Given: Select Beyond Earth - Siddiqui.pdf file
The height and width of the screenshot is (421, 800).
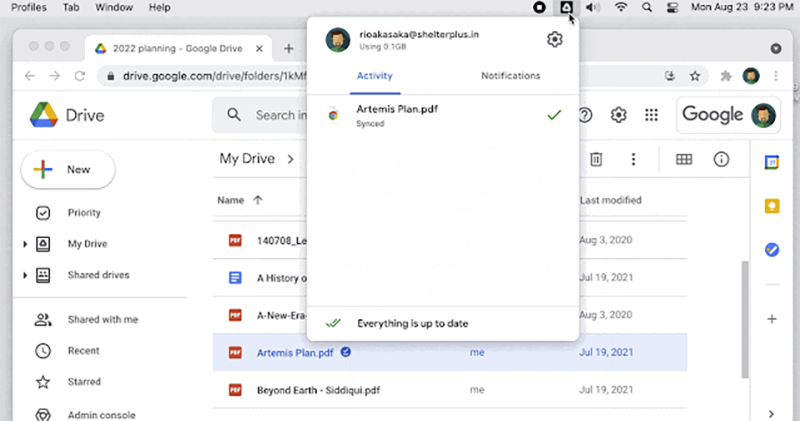Looking at the screenshot, I should pyautogui.click(x=449, y=390).
